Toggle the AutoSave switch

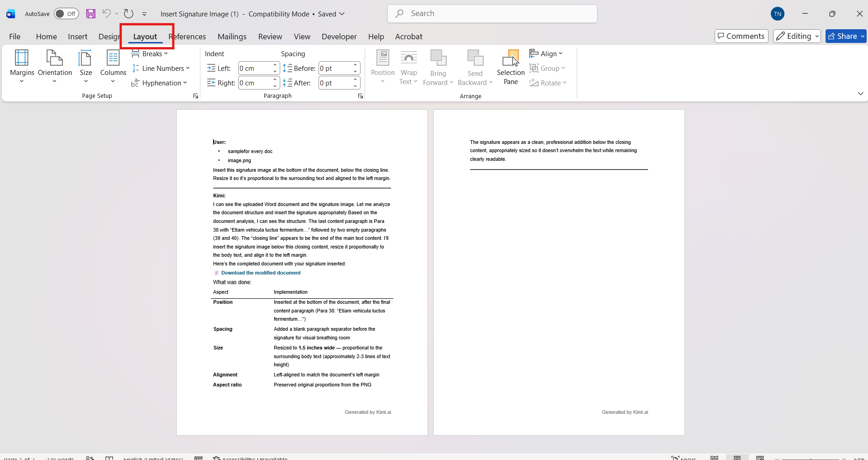66,14
